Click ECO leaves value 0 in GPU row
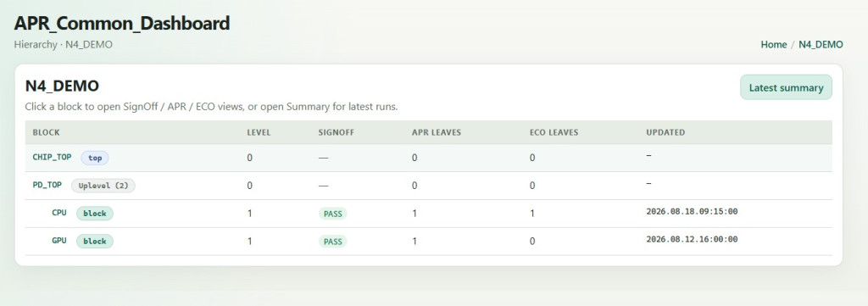 click(x=532, y=242)
